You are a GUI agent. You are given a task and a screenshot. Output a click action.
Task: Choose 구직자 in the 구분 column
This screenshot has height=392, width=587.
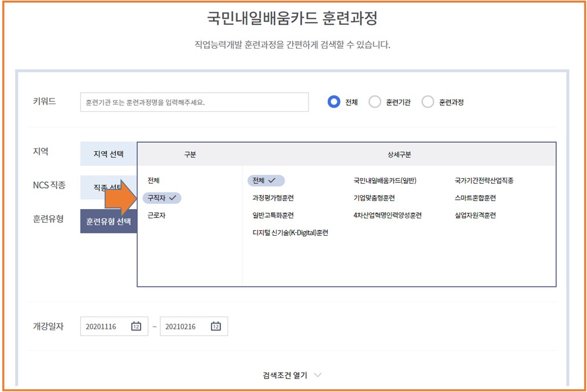162,197
